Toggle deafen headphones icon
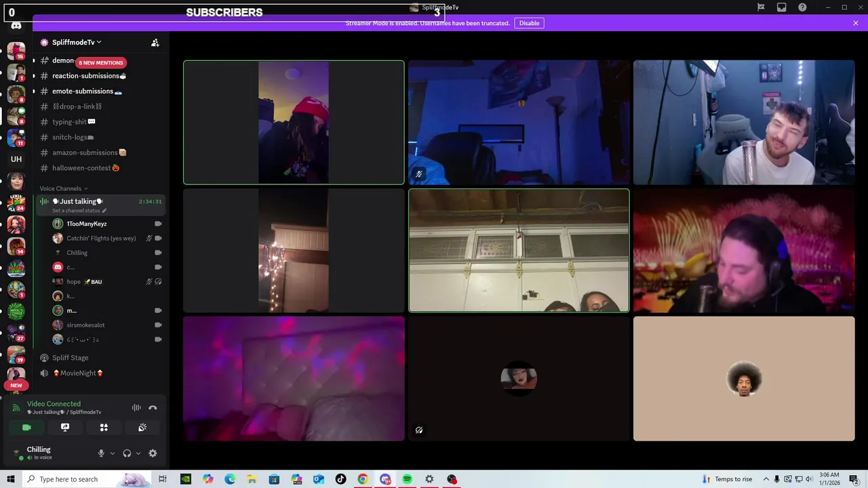 pyautogui.click(x=127, y=453)
